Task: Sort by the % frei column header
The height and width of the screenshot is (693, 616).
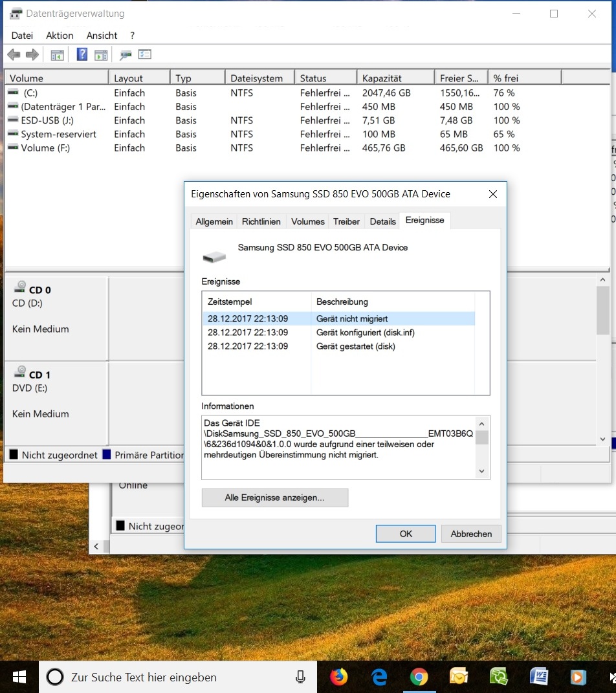Action: (x=525, y=78)
